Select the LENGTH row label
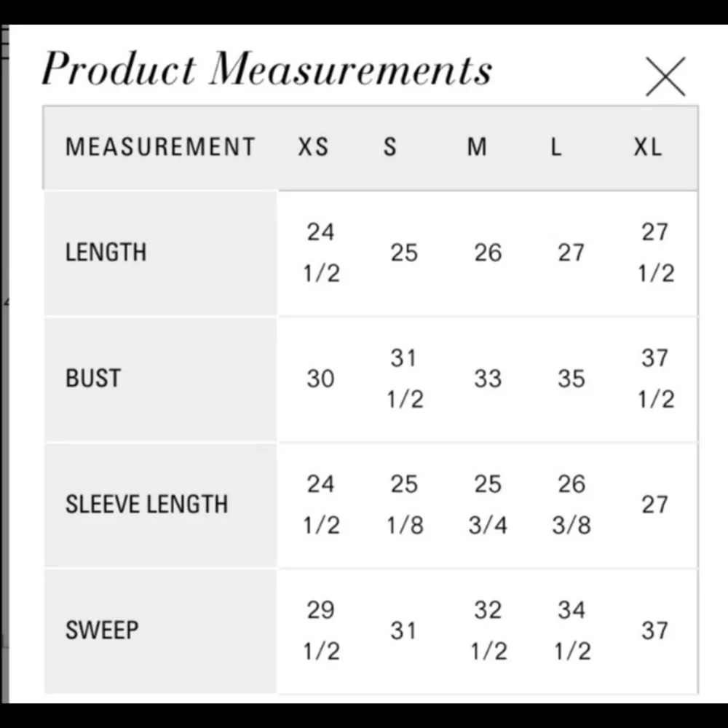This screenshot has width=728, height=728. [x=106, y=253]
